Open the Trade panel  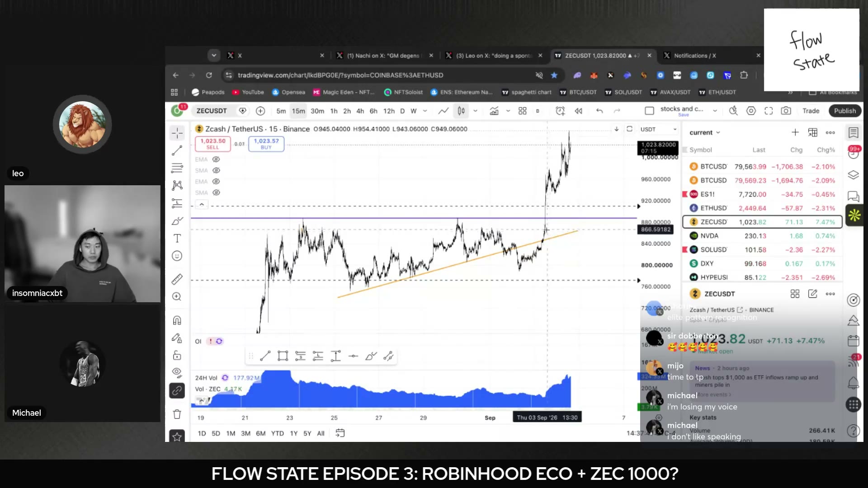[x=811, y=111]
